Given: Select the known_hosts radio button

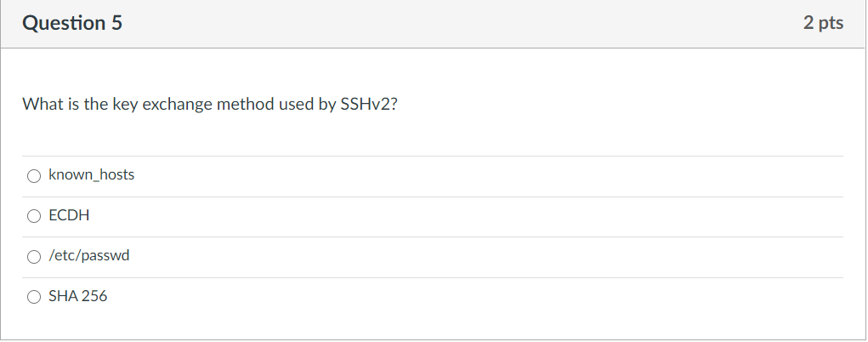Looking at the screenshot, I should click(x=34, y=176).
